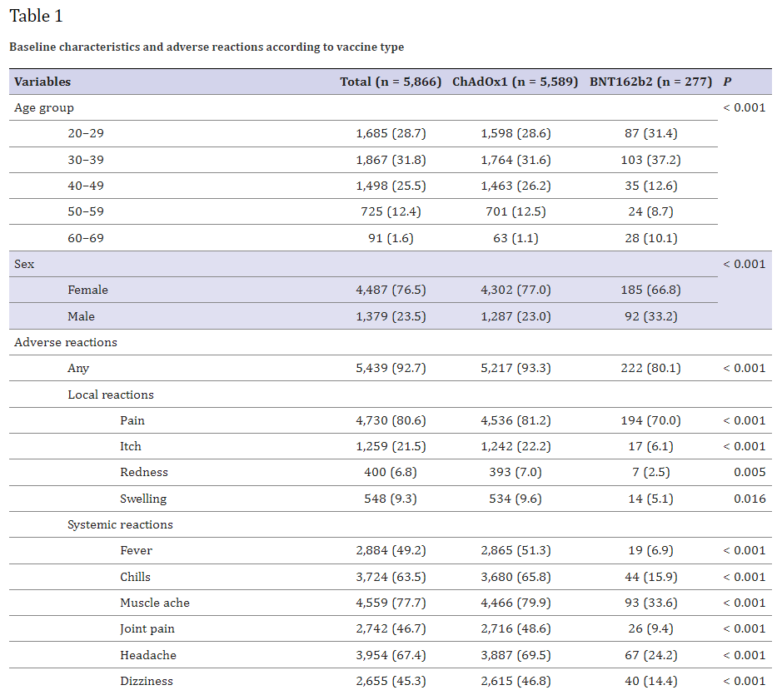Click the 'Fever' row label
Screen dimensions: 782x700
[136, 551]
